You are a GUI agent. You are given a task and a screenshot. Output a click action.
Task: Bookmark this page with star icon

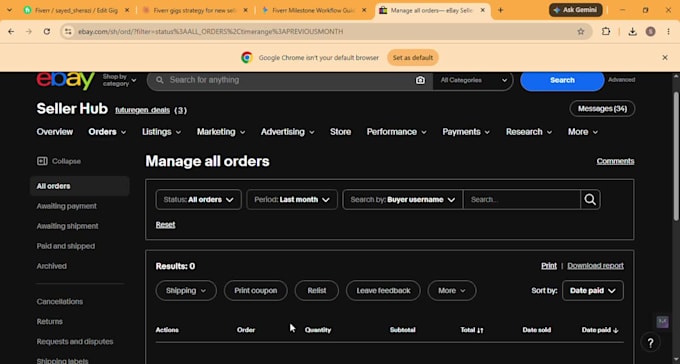click(581, 31)
